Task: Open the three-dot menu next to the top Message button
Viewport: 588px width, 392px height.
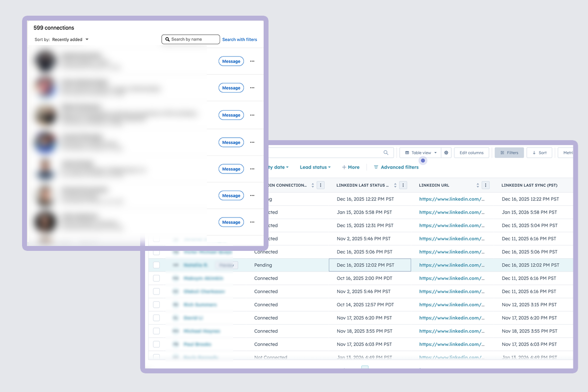Action: [x=252, y=61]
